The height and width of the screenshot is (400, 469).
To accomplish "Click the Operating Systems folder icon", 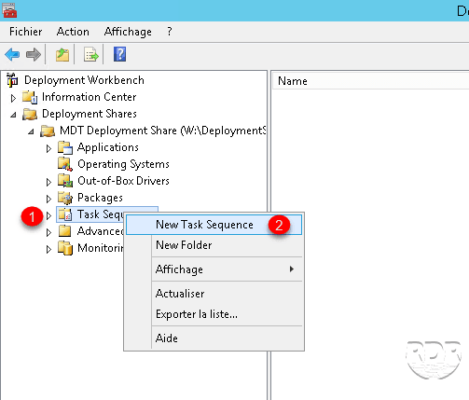I will (x=65, y=164).
